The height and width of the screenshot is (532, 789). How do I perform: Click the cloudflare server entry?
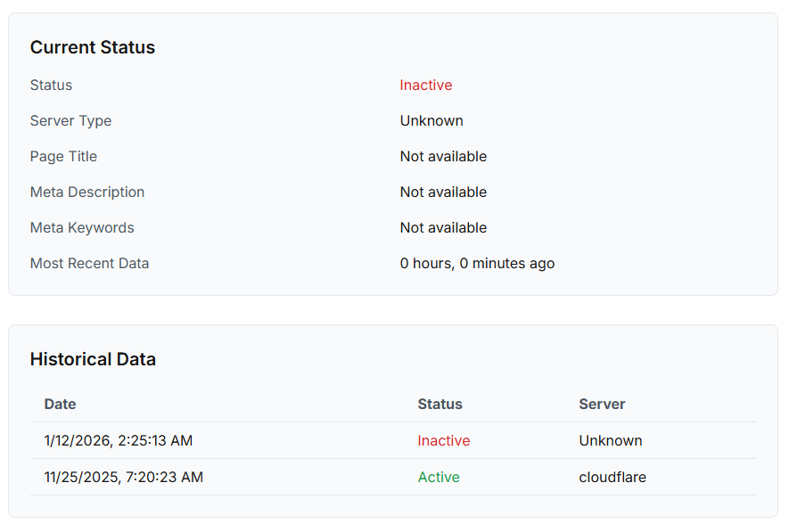(612, 478)
